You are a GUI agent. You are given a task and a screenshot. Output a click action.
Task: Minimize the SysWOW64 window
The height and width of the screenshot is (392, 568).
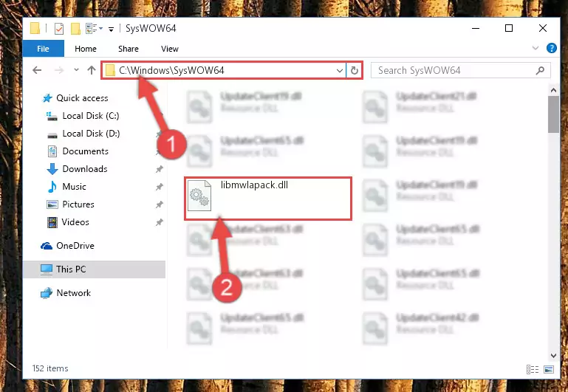point(476,28)
